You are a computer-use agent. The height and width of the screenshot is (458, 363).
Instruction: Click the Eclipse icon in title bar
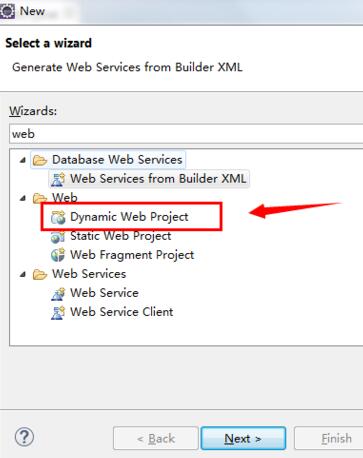pos(7,11)
